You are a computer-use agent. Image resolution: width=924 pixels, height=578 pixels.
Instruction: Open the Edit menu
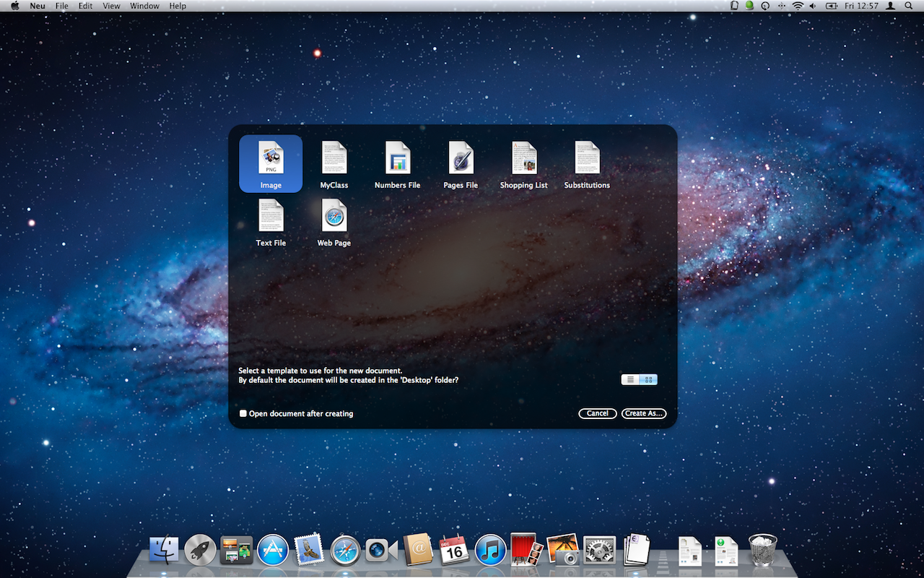click(85, 6)
